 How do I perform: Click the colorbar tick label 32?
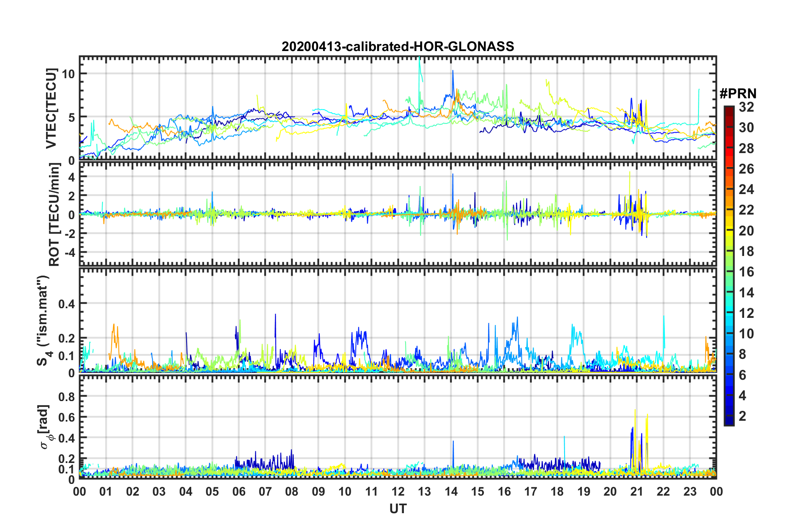(x=746, y=107)
